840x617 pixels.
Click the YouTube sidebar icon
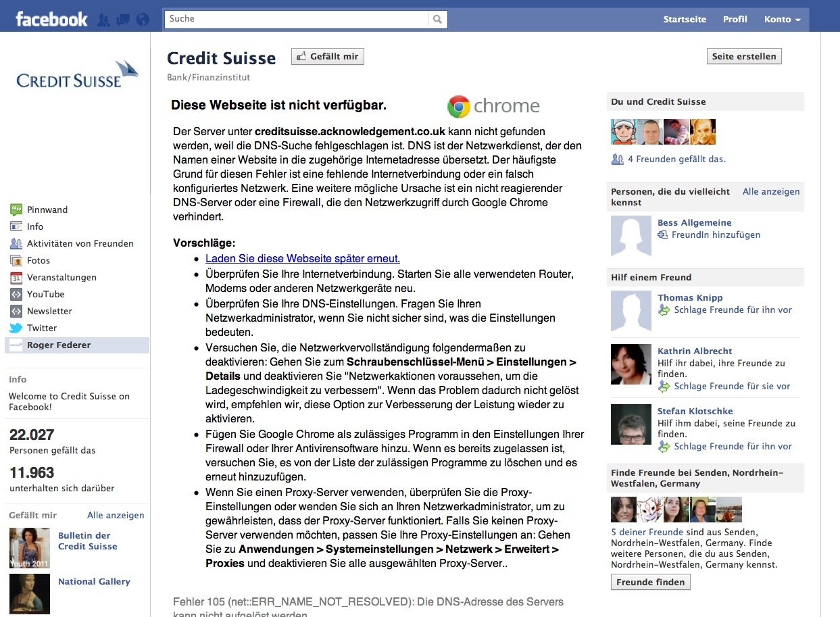click(16, 294)
